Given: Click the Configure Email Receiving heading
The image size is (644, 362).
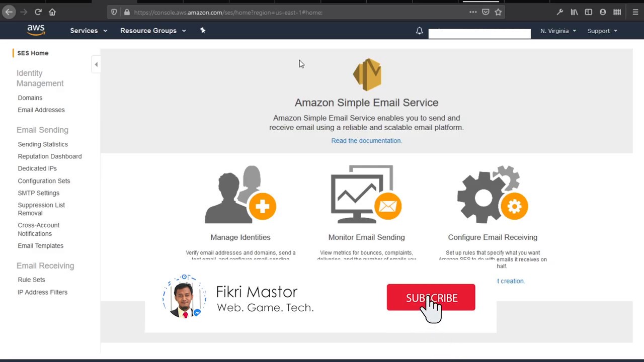Looking at the screenshot, I should (x=493, y=237).
